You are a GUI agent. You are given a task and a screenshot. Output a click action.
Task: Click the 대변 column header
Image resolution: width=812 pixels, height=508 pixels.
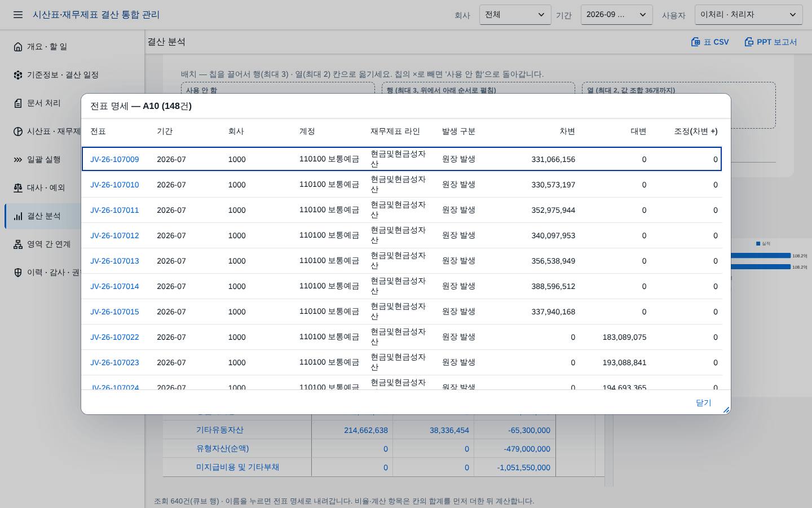(638, 132)
